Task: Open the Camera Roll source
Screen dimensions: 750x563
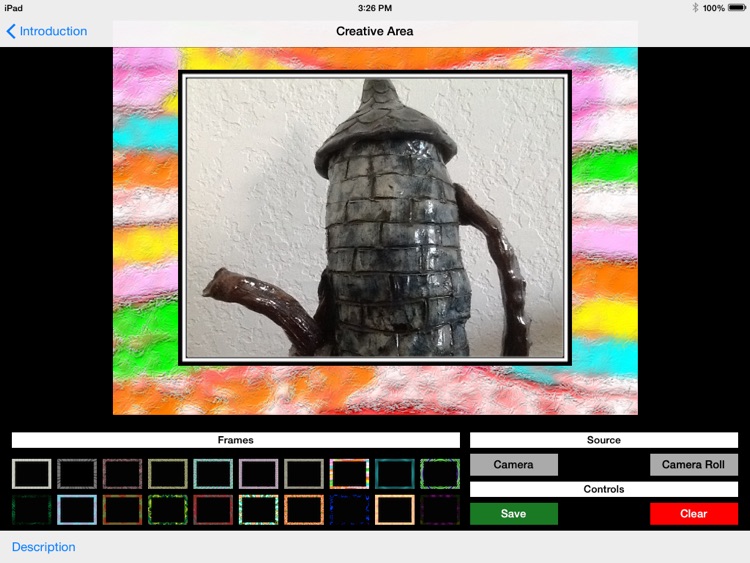Action: pyautogui.click(x=694, y=464)
